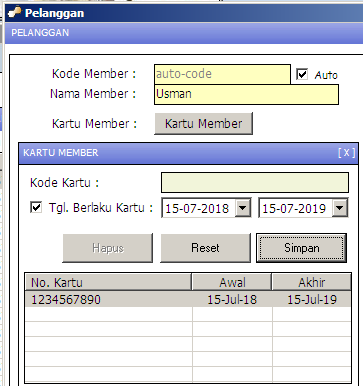The width and height of the screenshot is (363, 386).
Task: Open the end date 15-07-2019 dropdown arrow
Action: 340,208
